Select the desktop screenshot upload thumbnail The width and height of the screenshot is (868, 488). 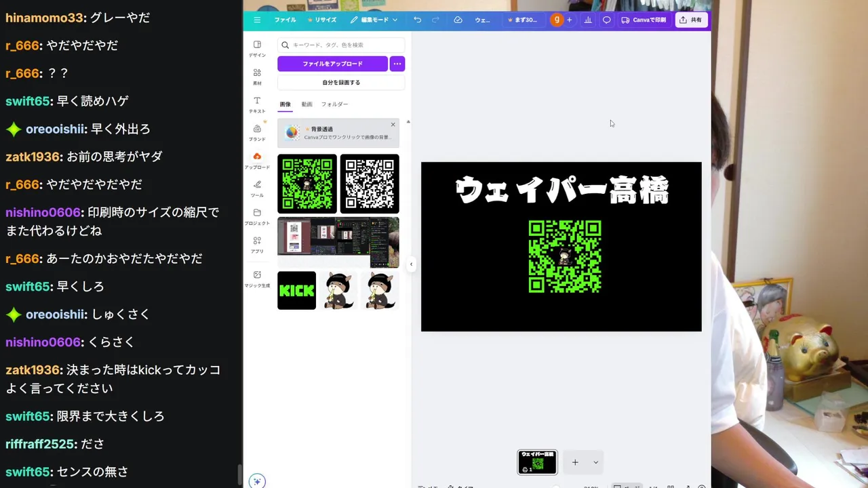pos(338,242)
